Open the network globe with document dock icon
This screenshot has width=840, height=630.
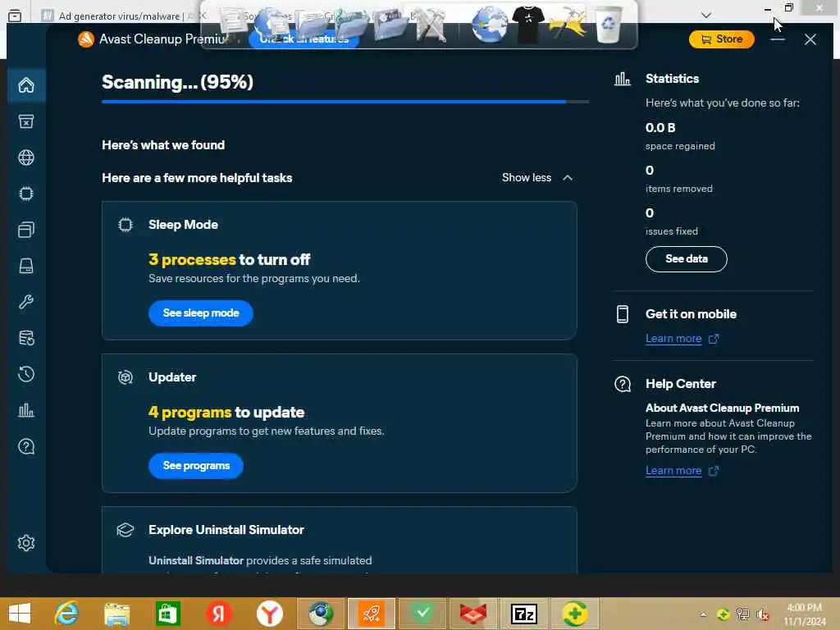(272, 25)
